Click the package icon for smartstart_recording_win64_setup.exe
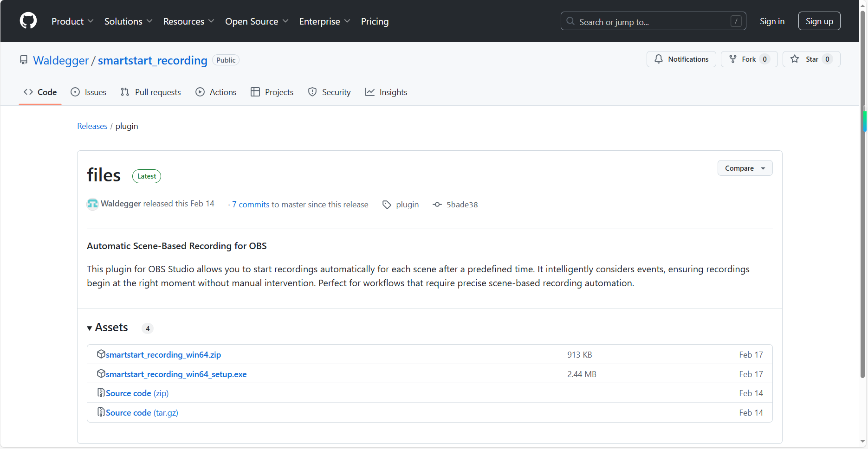Image resolution: width=868 pixels, height=449 pixels. (101, 373)
